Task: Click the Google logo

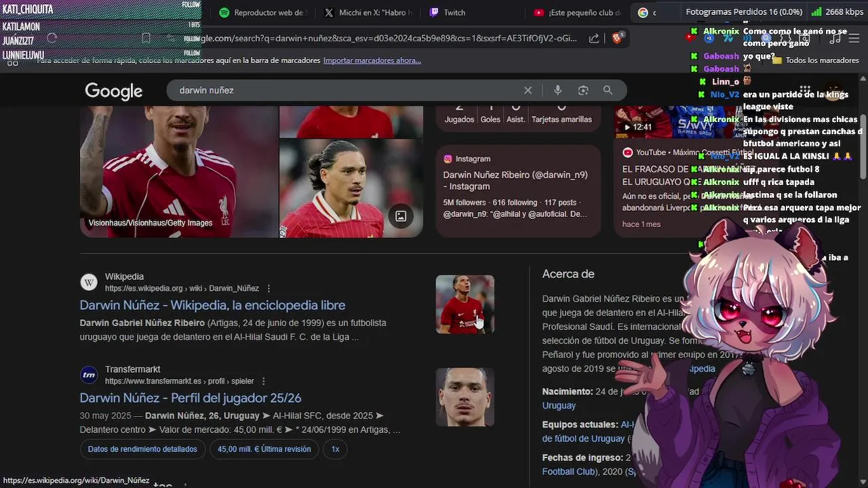Action: [x=113, y=91]
